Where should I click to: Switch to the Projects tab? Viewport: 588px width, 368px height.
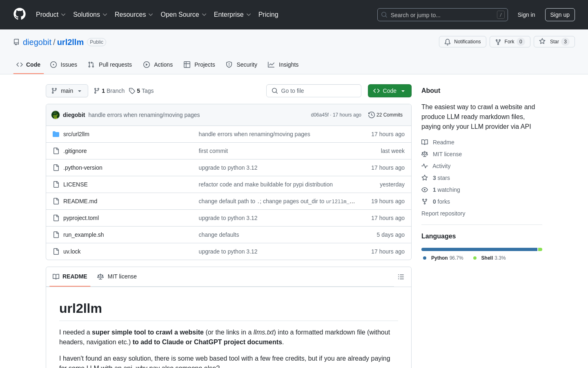click(x=199, y=65)
